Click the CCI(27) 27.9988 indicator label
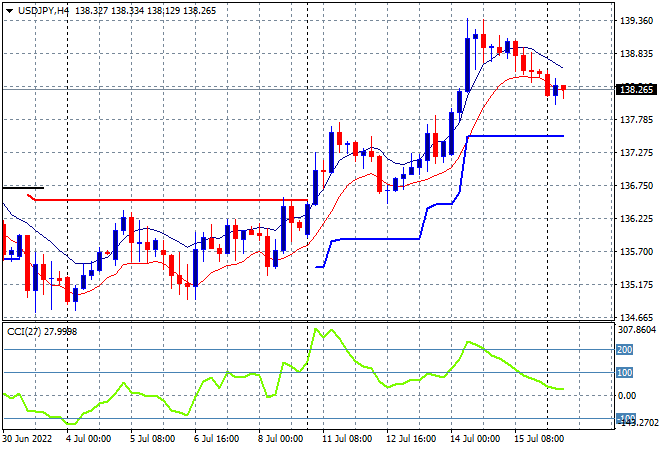Viewport: 660px width, 450px height. pyautogui.click(x=42, y=332)
